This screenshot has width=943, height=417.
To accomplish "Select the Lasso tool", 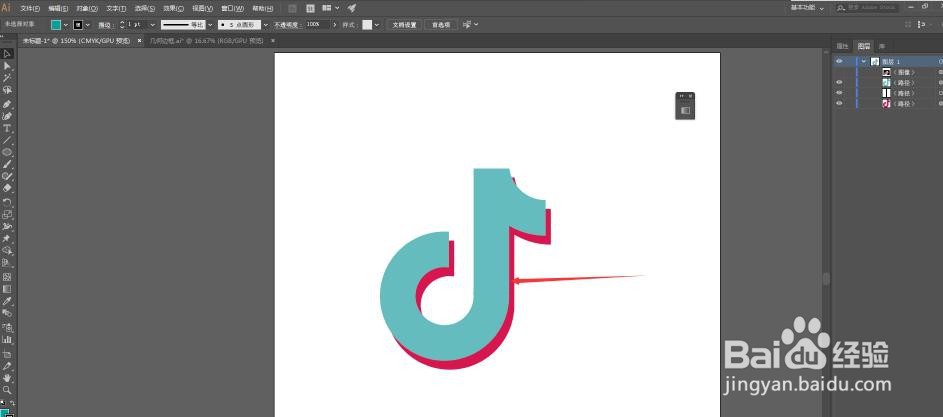I will (x=7, y=90).
